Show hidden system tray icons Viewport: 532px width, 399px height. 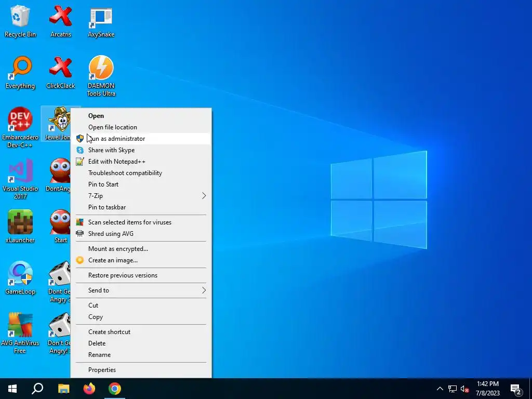(440, 389)
